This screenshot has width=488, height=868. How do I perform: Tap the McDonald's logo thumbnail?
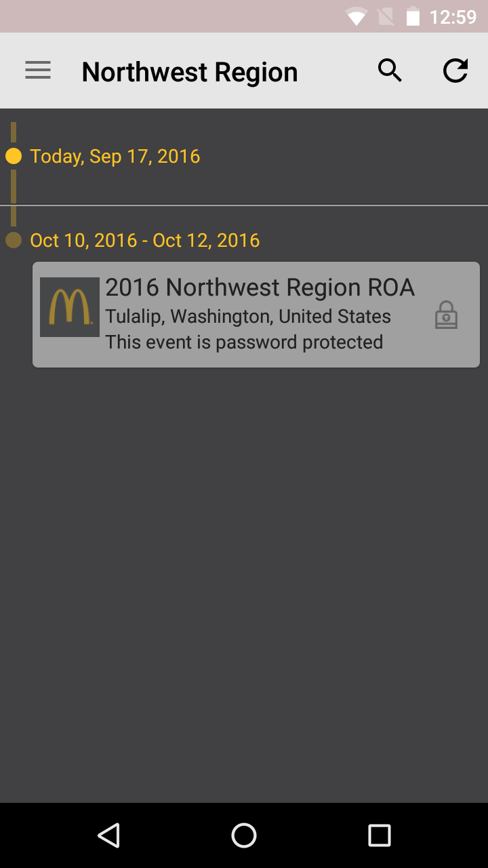pos(70,307)
